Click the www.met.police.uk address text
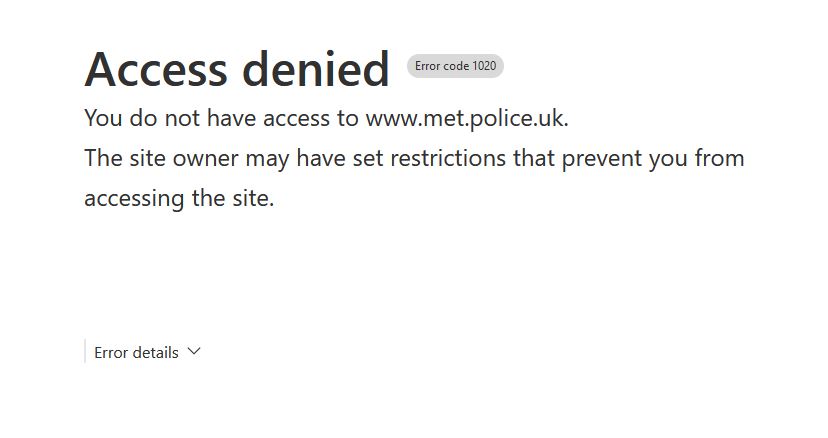The height and width of the screenshot is (438, 828). coord(466,118)
